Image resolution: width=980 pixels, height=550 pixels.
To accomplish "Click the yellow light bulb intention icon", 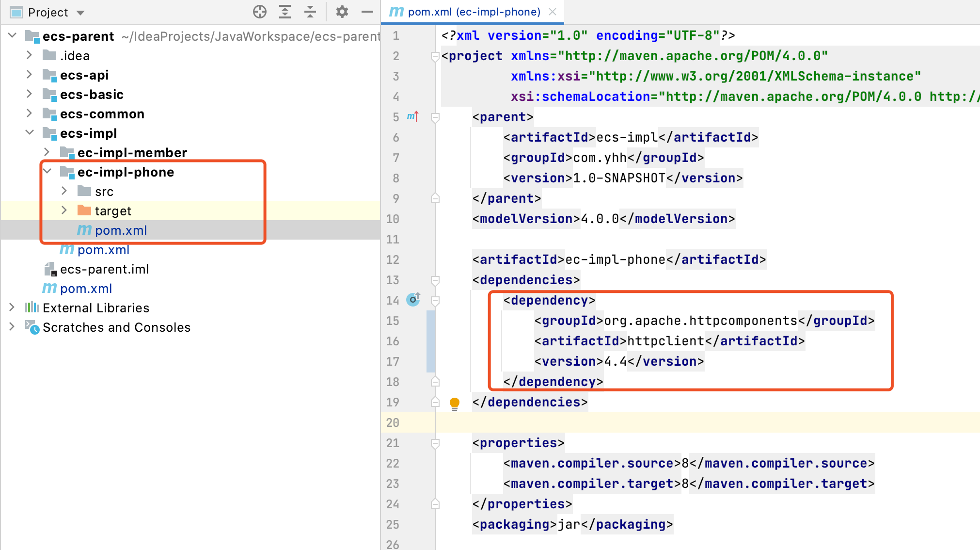I will [454, 403].
